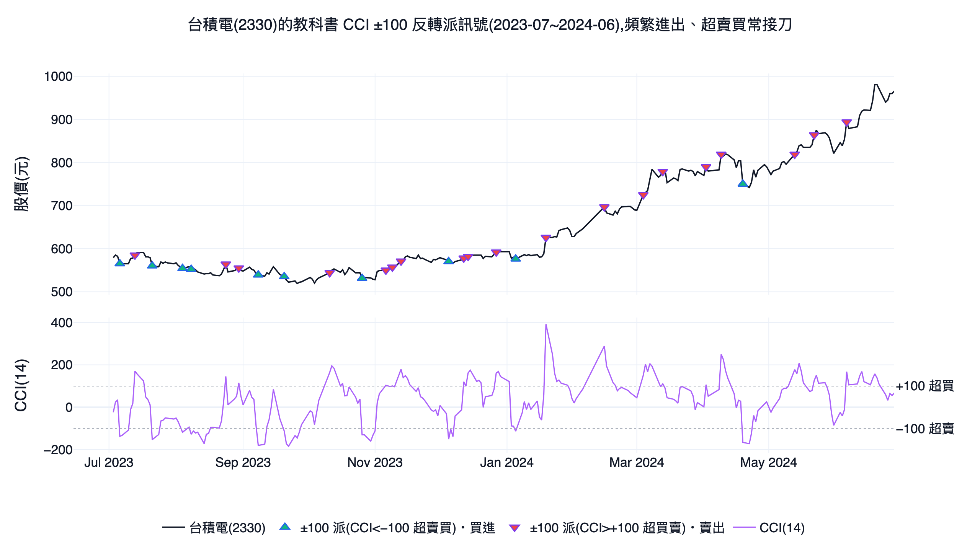
Task: Toggle the CCI>+100 賣出 legend entry
Action: 617,528
